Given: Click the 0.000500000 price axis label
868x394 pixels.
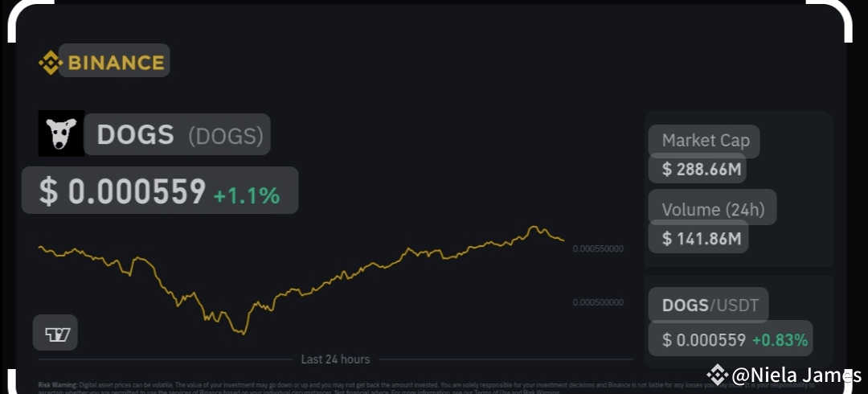Looking at the screenshot, I should click(598, 302).
